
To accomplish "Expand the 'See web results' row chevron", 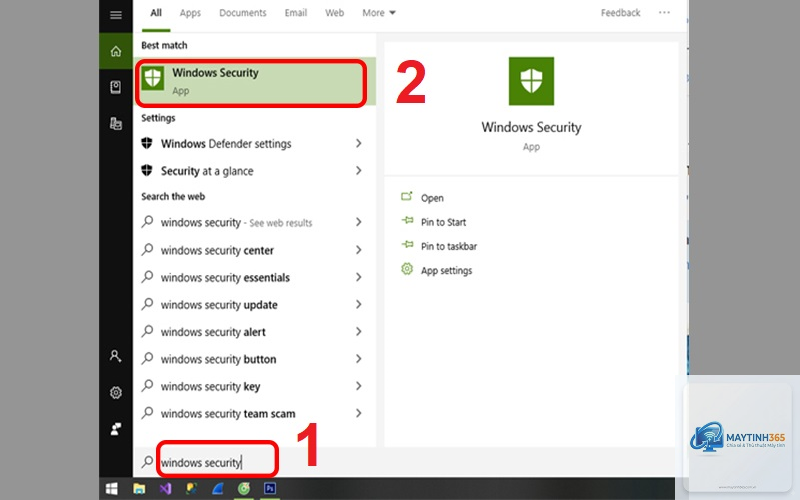I will point(359,222).
